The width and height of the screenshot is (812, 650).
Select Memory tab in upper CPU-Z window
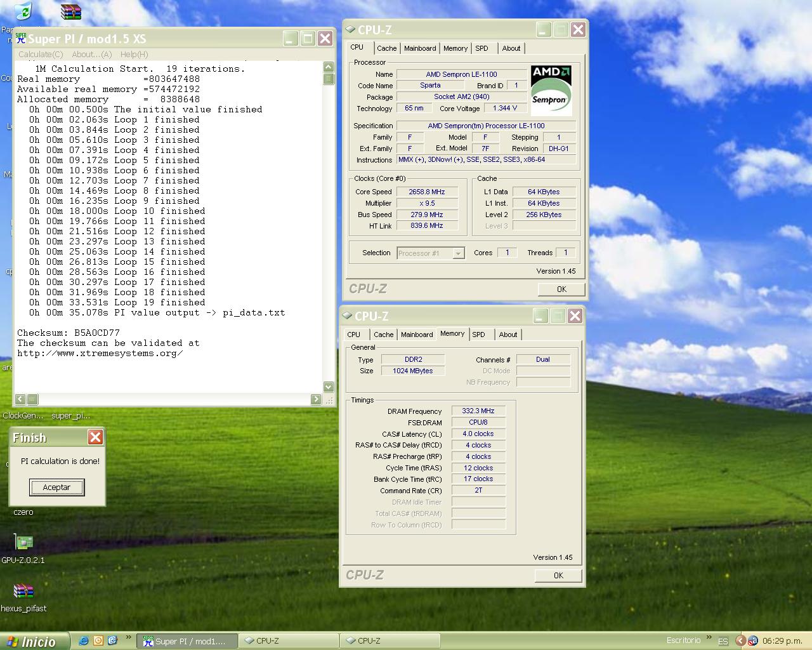[x=455, y=48]
